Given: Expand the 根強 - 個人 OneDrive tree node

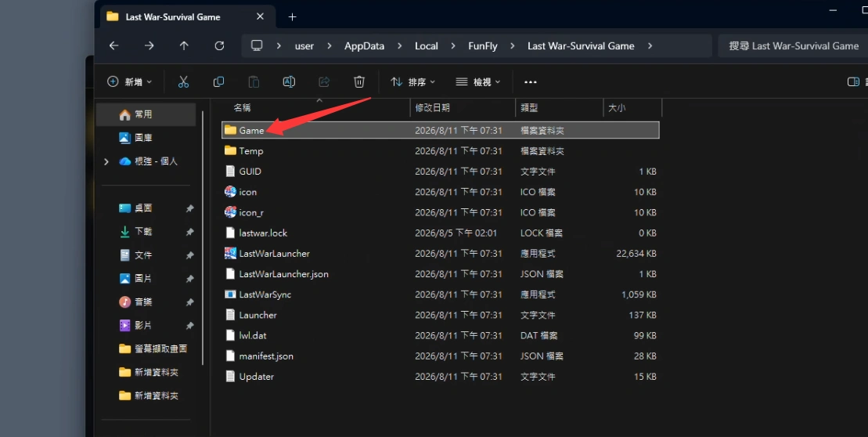Looking at the screenshot, I should tap(106, 161).
